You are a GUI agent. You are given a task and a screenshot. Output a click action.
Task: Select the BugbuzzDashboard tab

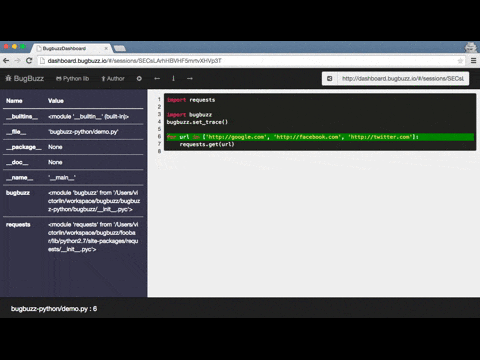point(72,48)
